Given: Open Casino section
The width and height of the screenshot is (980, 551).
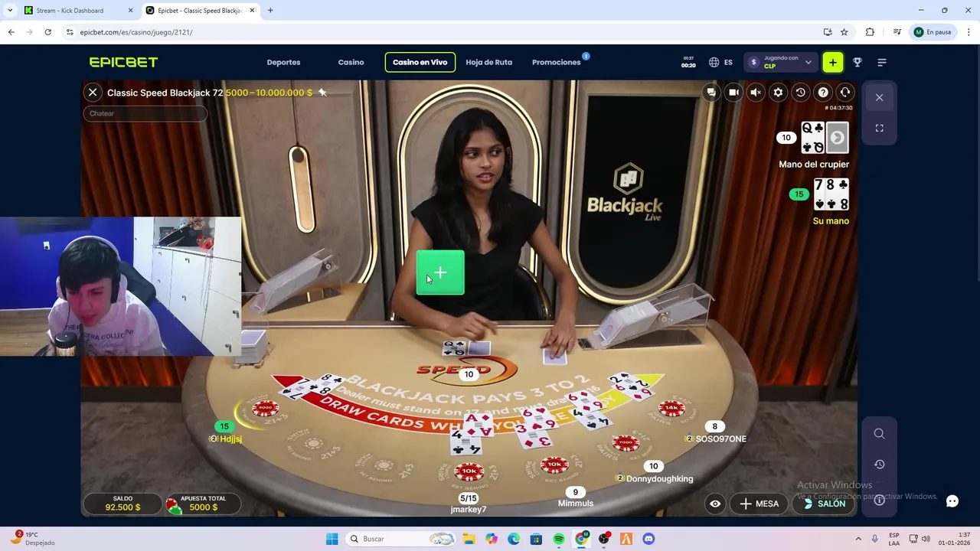Looking at the screenshot, I should 351,62.
